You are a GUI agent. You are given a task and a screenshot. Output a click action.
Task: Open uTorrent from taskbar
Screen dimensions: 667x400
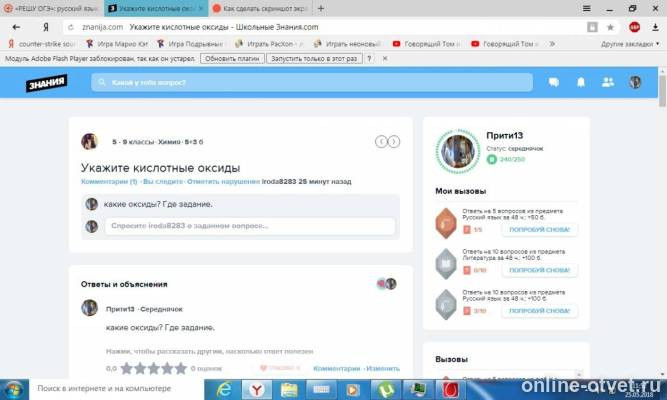click(386, 390)
